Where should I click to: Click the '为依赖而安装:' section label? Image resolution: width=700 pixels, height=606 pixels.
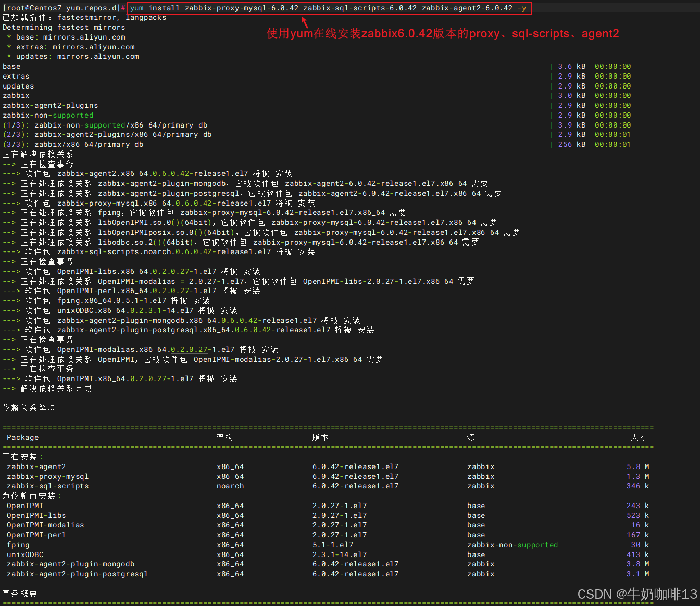click(32, 496)
